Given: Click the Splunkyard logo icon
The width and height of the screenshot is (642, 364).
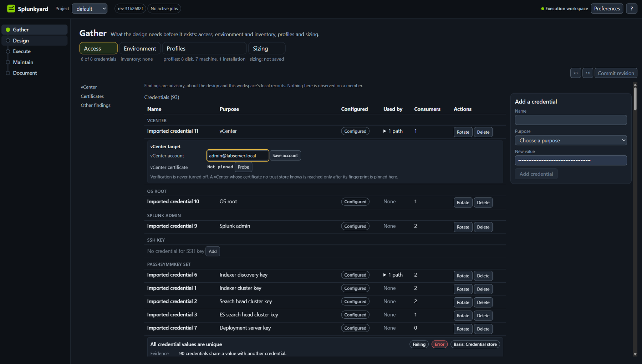Looking at the screenshot, I should coord(11,9).
